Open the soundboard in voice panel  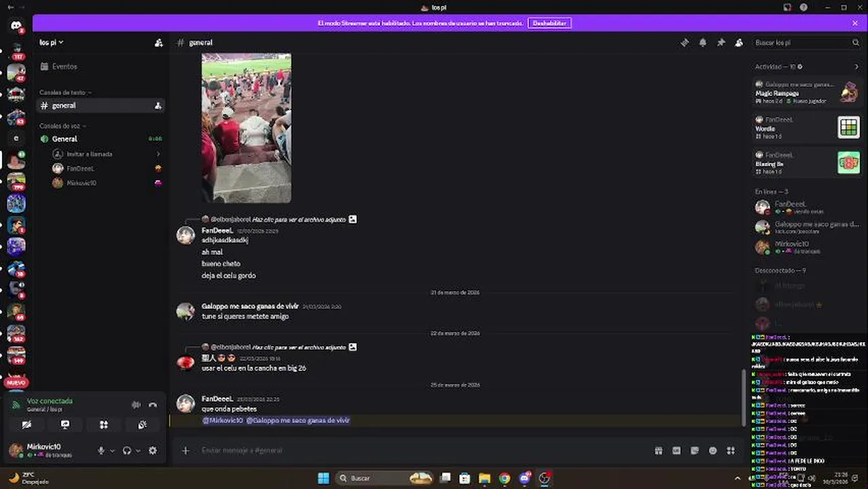point(143,424)
